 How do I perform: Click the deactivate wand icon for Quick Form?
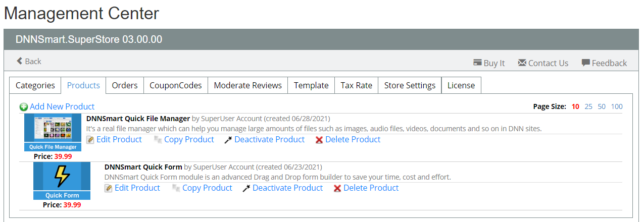point(246,188)
